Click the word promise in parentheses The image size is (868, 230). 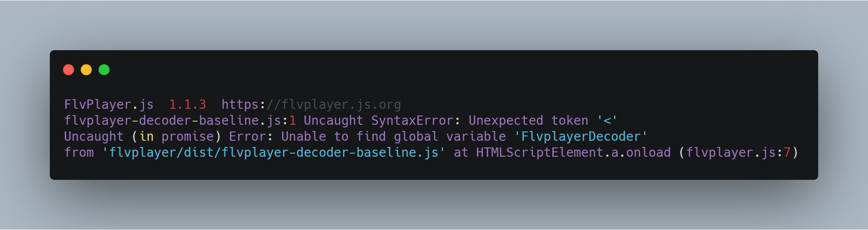[188, 137]
